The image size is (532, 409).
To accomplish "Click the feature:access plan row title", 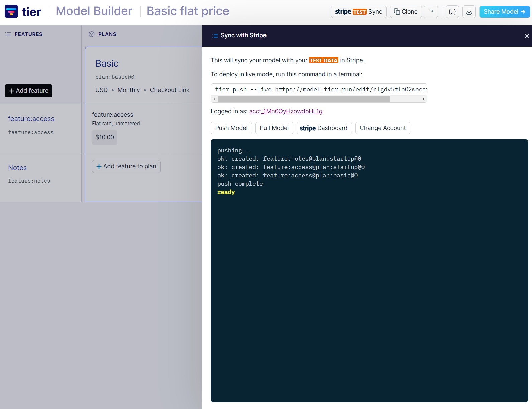I will (113, 115).
